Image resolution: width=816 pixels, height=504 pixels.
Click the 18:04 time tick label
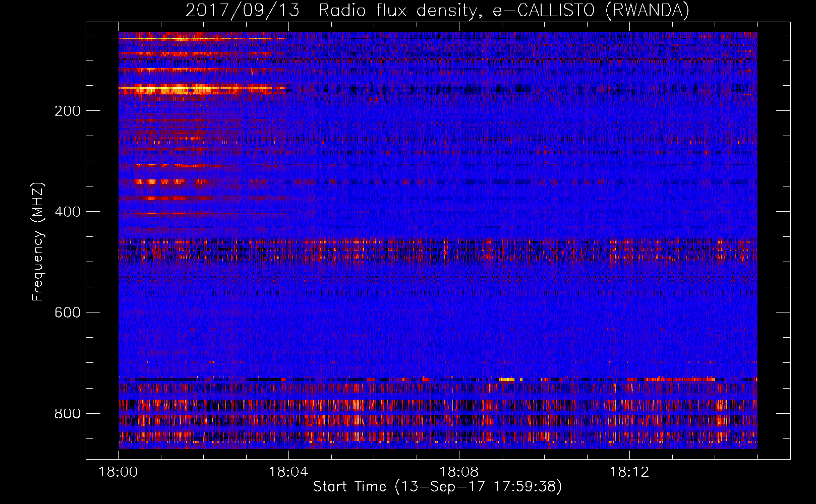pyautogui.click(x=288, y=472)
